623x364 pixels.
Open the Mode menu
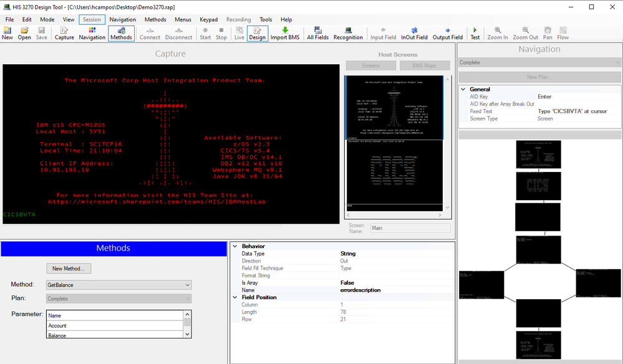(x=47, y=19)
